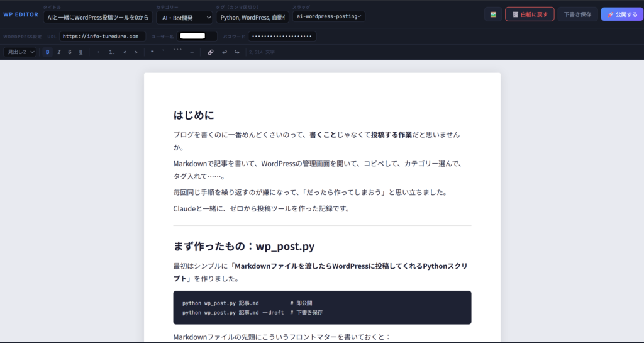Click the 白紙に戻す reset button
This screenshot has width=644, height=343.
pyautogui.click(x=530, y=14)
